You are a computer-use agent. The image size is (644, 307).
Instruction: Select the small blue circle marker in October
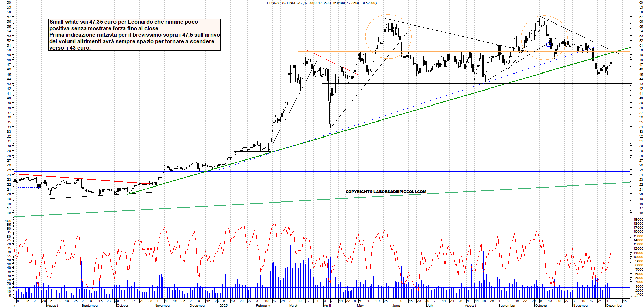[548, 45]
